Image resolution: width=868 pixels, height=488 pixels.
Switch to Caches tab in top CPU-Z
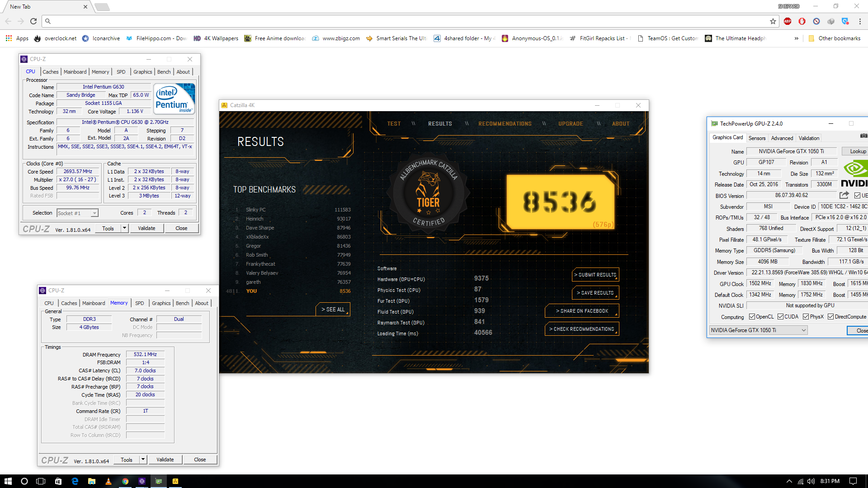(50, 72)
